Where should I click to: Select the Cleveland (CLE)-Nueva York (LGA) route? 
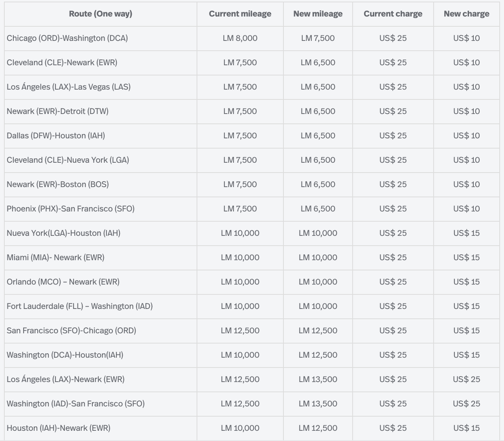click(x=68, y=160)
